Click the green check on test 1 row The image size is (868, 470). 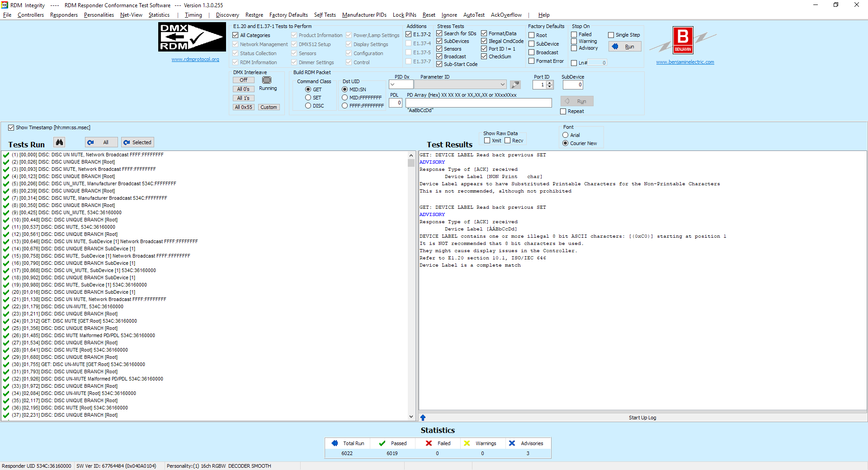tap(6, 155)
